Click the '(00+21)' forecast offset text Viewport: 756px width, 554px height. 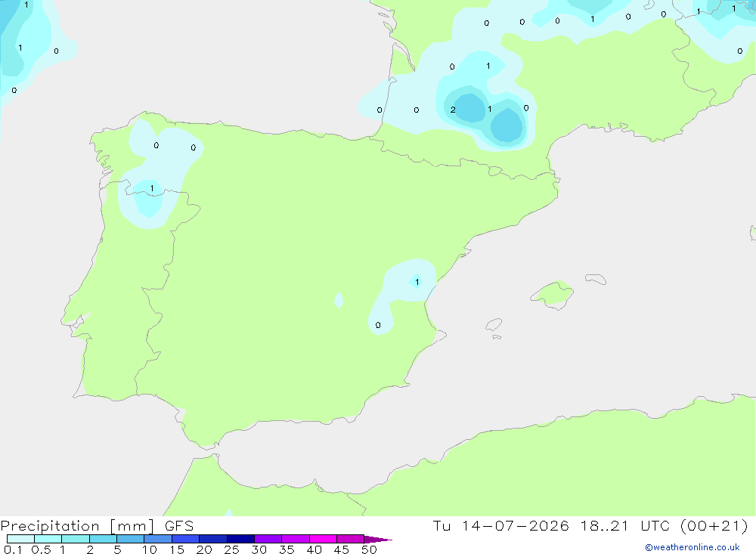coord(714,525)
